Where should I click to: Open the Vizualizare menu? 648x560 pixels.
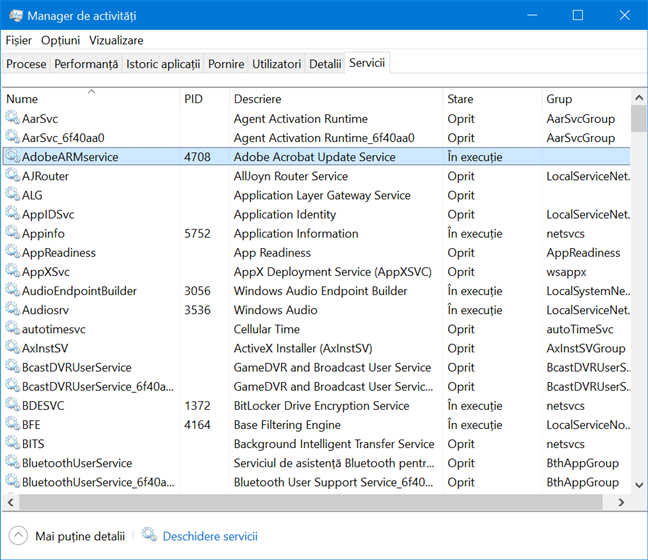point(116,41)
